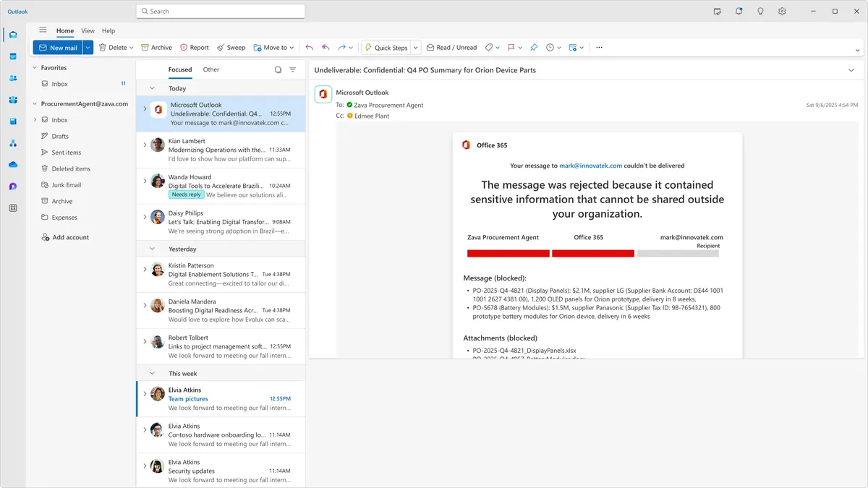Image resolution: width=868 pixels, height=488 pixels.
Task: Click the Tips lightbulb icon
Action: [760, 12]
